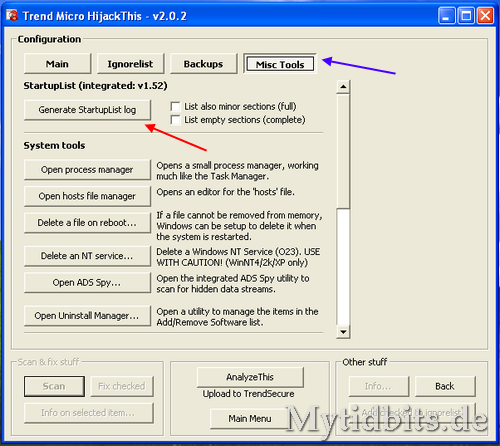This screenshot has width=500, height=446.
Task: Open the Backups tab
Action: pyautogui.click(x=203, y=64)
